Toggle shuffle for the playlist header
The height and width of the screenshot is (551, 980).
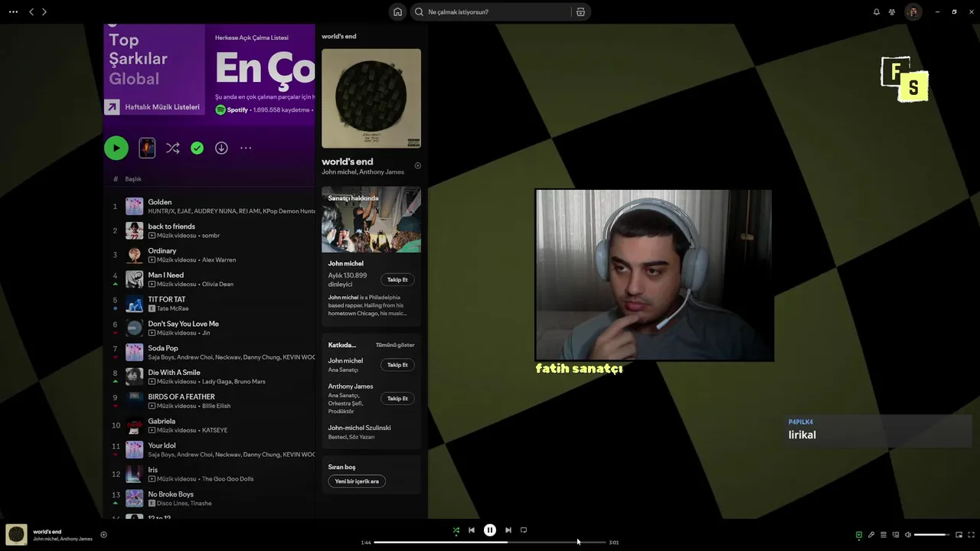click(173, 148)
